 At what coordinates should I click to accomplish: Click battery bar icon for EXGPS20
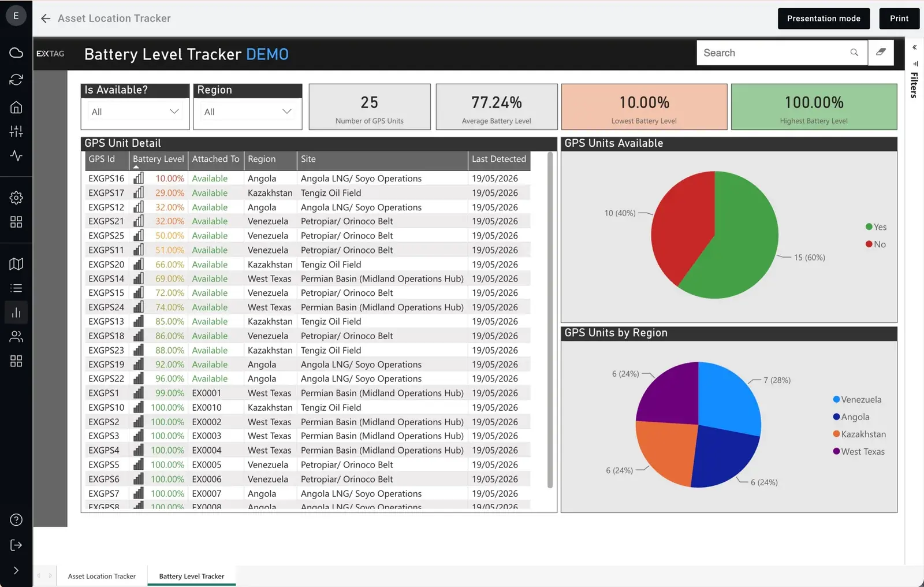point(139,264)
